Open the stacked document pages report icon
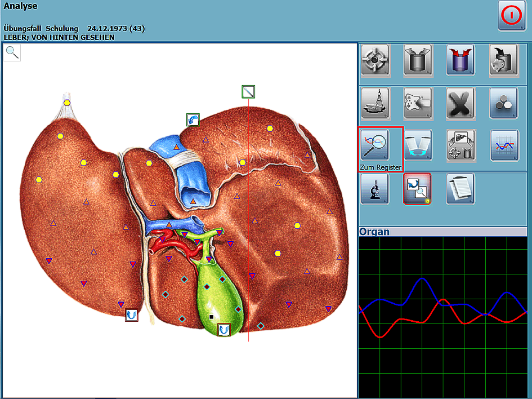Screen dimensions: 532x399 coord(461,189)
